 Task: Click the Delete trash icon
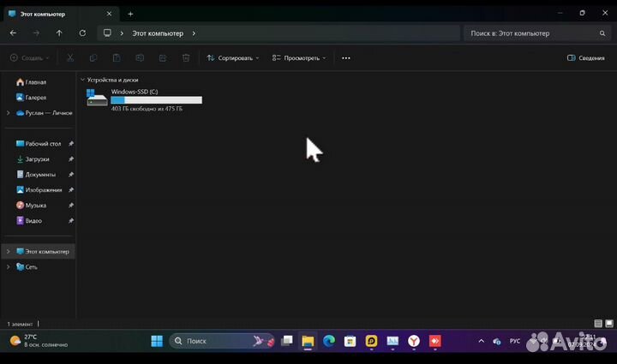tap(186, 57)
